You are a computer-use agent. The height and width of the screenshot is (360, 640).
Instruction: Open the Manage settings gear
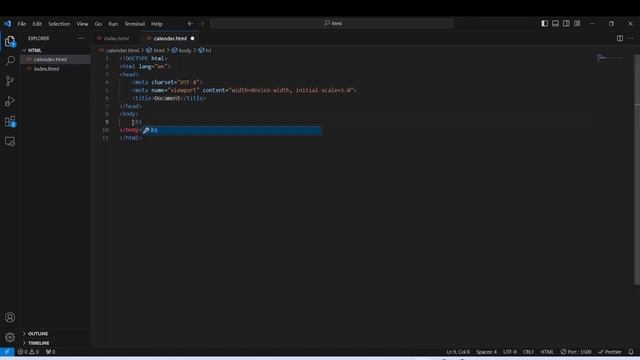10,337
